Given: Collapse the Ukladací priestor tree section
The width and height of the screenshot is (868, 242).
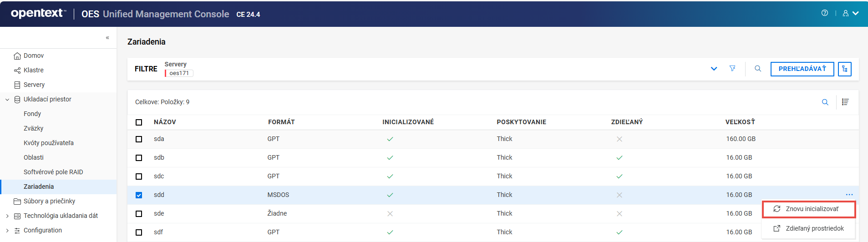Looking at the screenshot, I should tap(7, 100).
